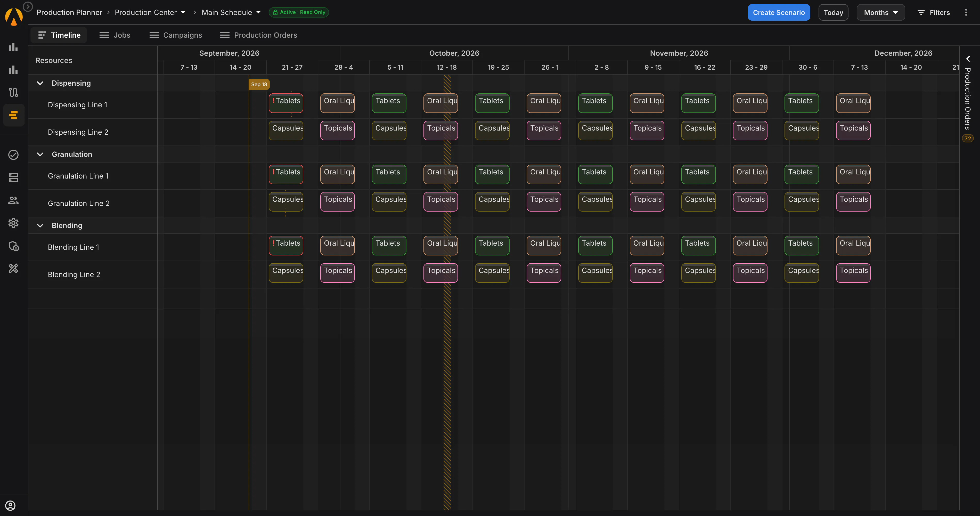Select Blending Line 2 resource row
This screenshot has width=980, height=516.
[93, 274]
